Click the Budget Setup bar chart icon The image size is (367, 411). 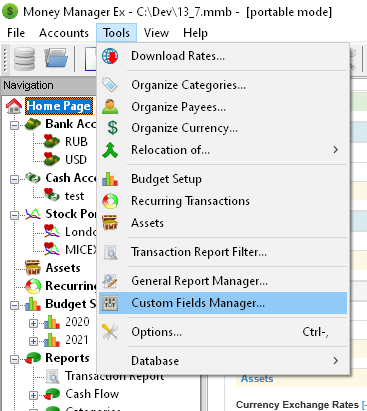pos(110,179)
